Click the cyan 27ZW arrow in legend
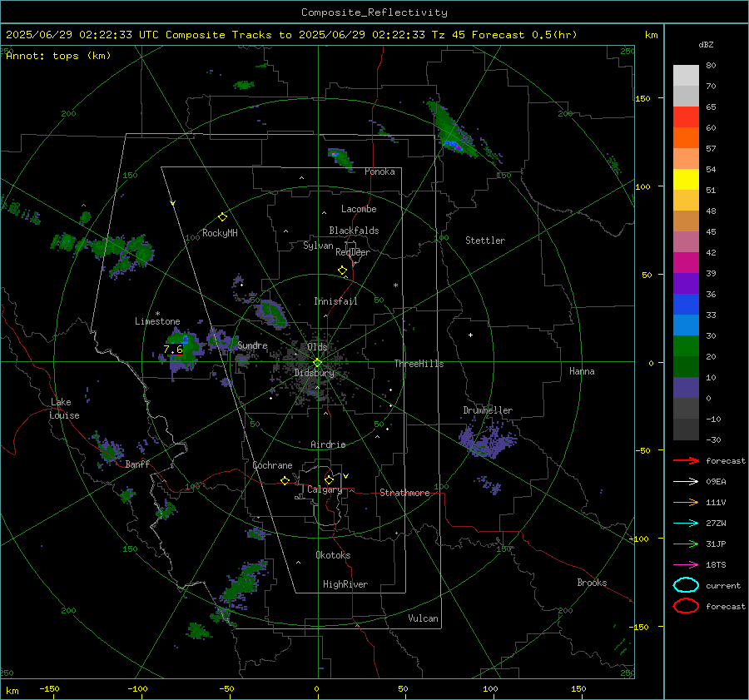Screen dimensions: 749x700 686,524
